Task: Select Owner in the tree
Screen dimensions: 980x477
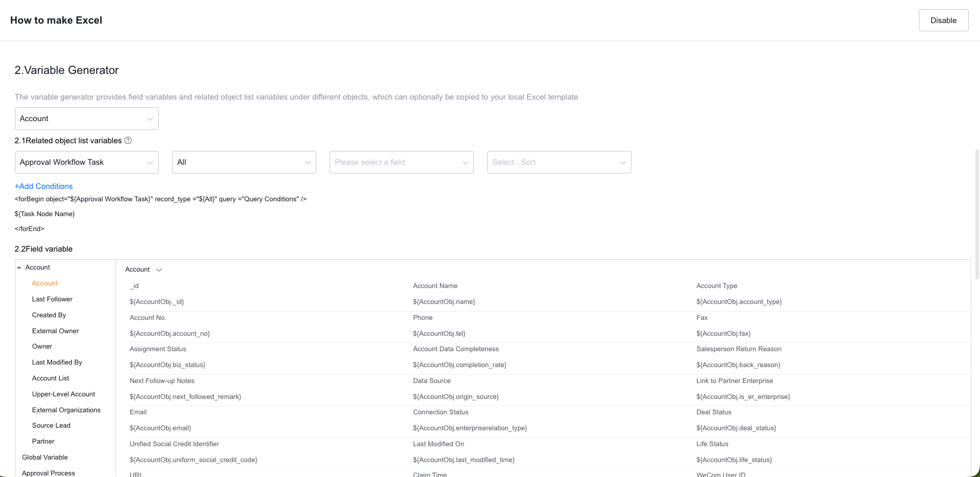Action: point(42,347)
